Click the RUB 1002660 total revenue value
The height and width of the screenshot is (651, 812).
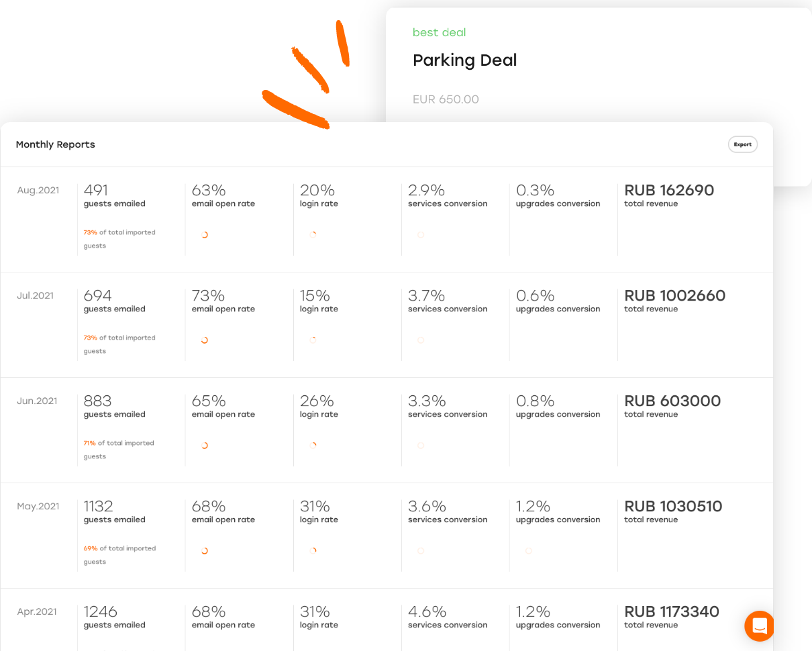pos(674,296)
